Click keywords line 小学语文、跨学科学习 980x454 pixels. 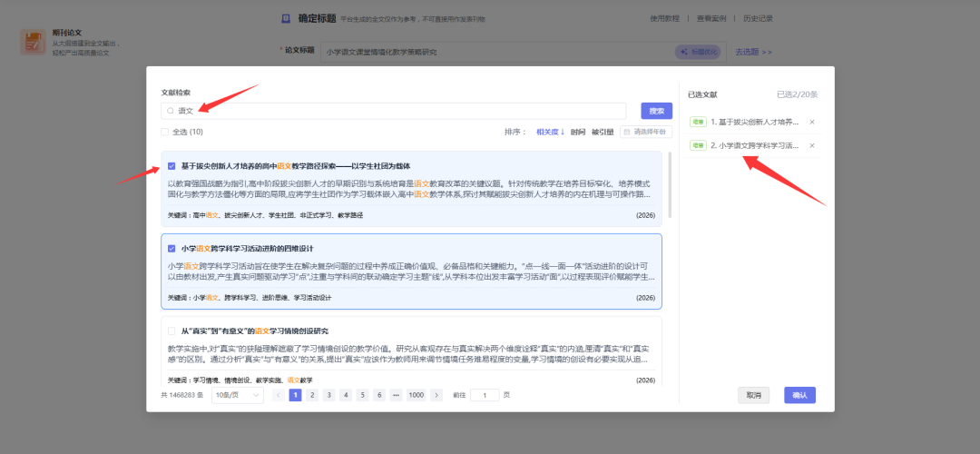coord(250,298)
